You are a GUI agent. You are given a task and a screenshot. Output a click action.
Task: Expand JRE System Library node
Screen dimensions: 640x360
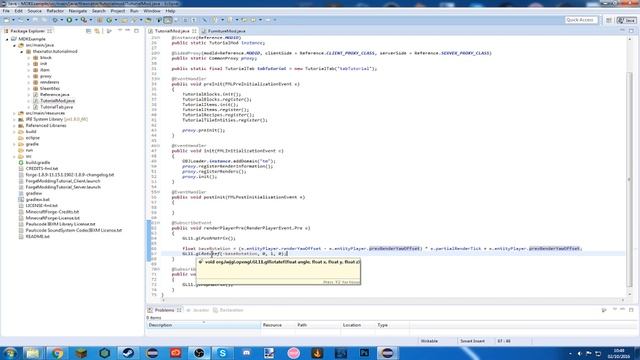[x=14, y=119]
